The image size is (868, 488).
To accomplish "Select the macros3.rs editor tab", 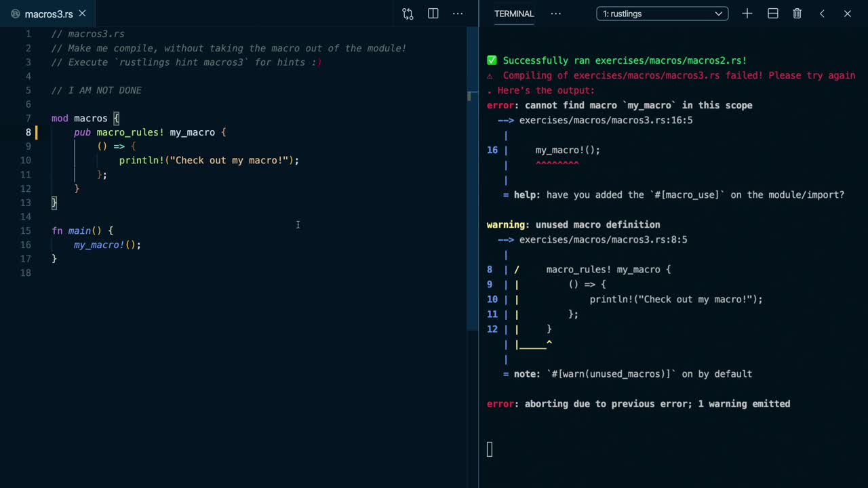I will pyautogui.click(x=48, y=14).
